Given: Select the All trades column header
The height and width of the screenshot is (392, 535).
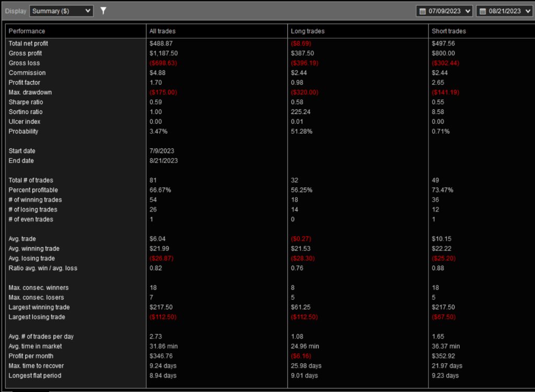Looking at the screenshot, I should click(x=162, y=31).
